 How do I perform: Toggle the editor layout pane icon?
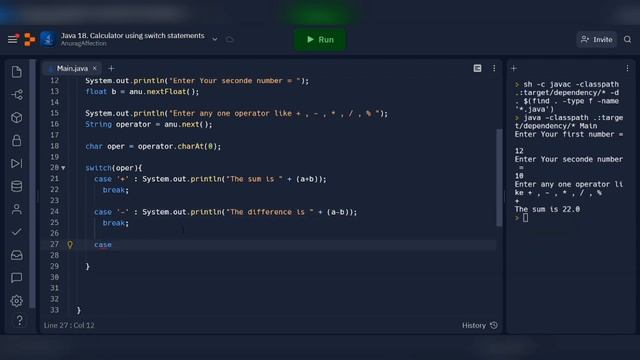[477, 68]
